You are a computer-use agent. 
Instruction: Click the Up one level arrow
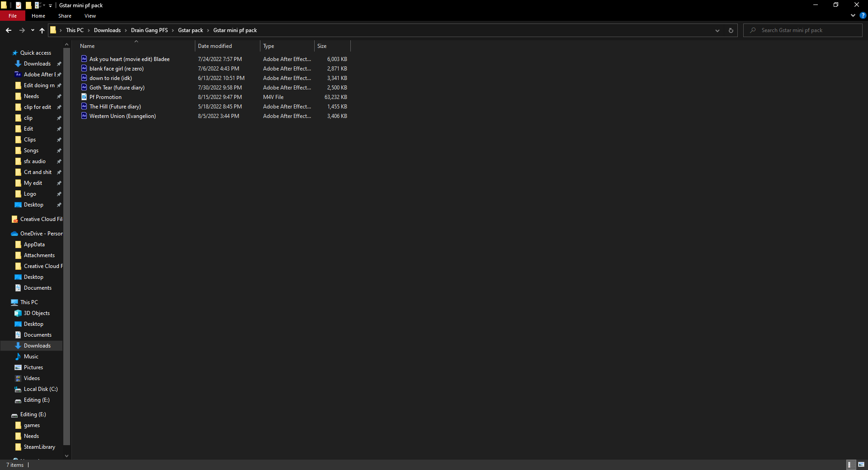[42, 30]
